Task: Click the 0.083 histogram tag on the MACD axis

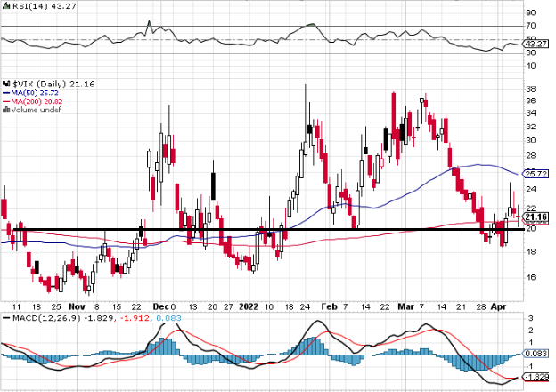Action: tap(536, 354)
